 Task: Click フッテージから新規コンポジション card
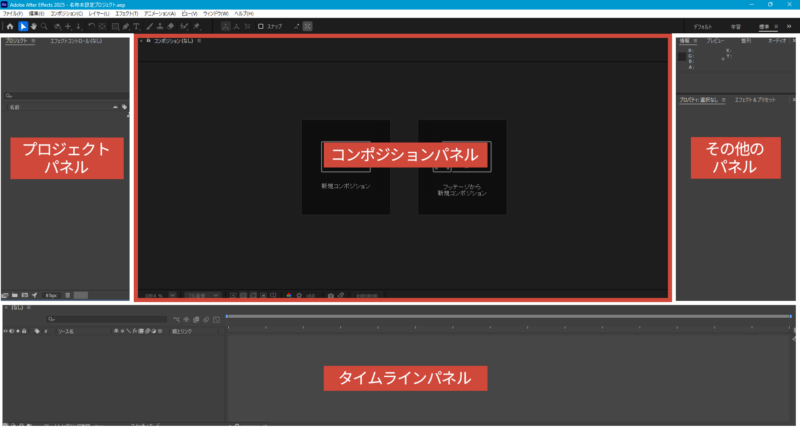tap(462, 167)
